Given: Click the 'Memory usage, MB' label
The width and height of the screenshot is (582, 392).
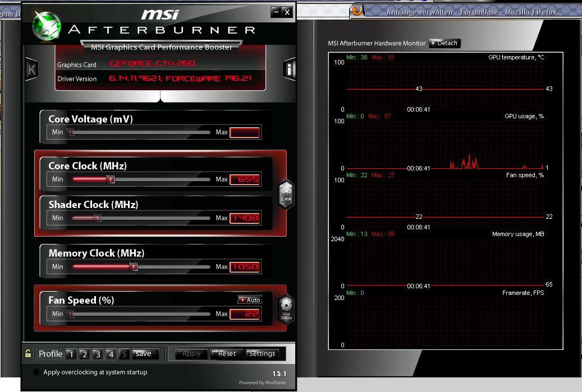Looking at the screenshot, I should tap(518, 234).
